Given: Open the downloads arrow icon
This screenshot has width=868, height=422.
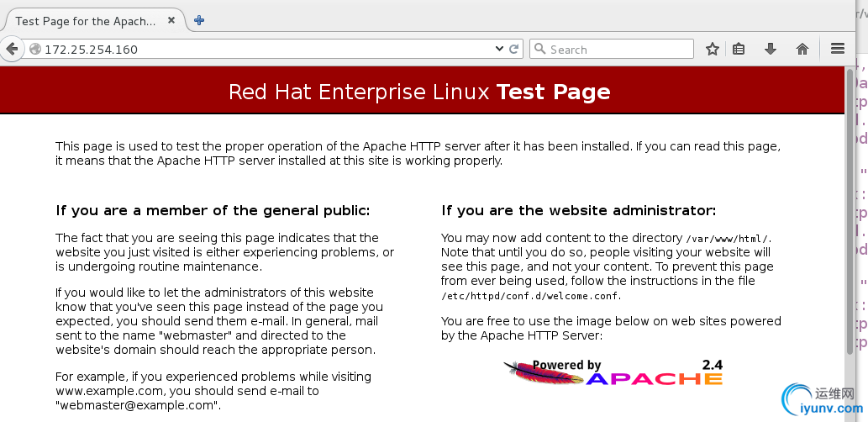Looking at the screenshot, I should (x=770, y=49).
